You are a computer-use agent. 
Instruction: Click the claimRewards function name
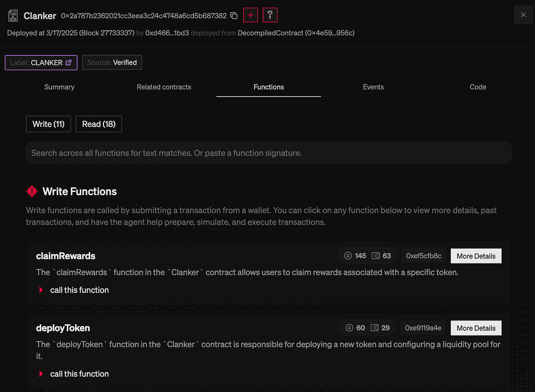click(x=66, y=256)
